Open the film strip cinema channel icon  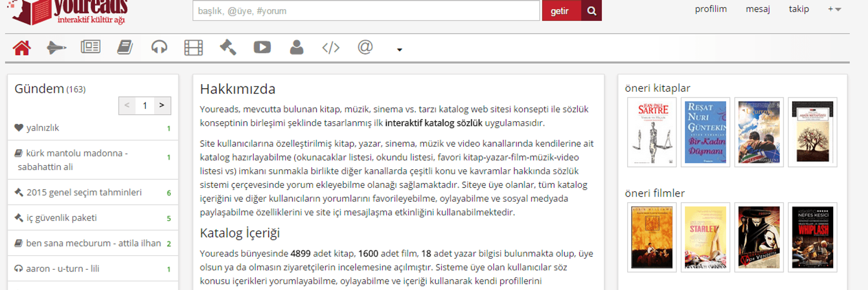[193, 47]
